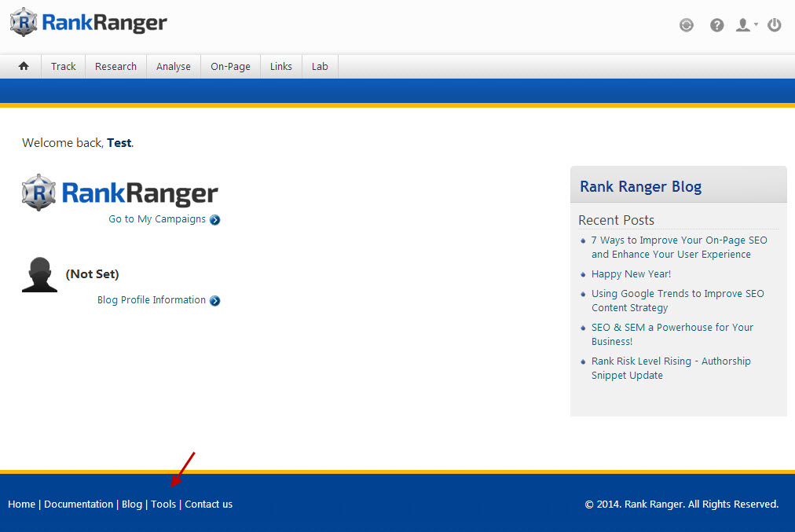Click the arrow icon beside Blog Profile Information
Viewport: 795px width, 532px height.
click(215, 301)
